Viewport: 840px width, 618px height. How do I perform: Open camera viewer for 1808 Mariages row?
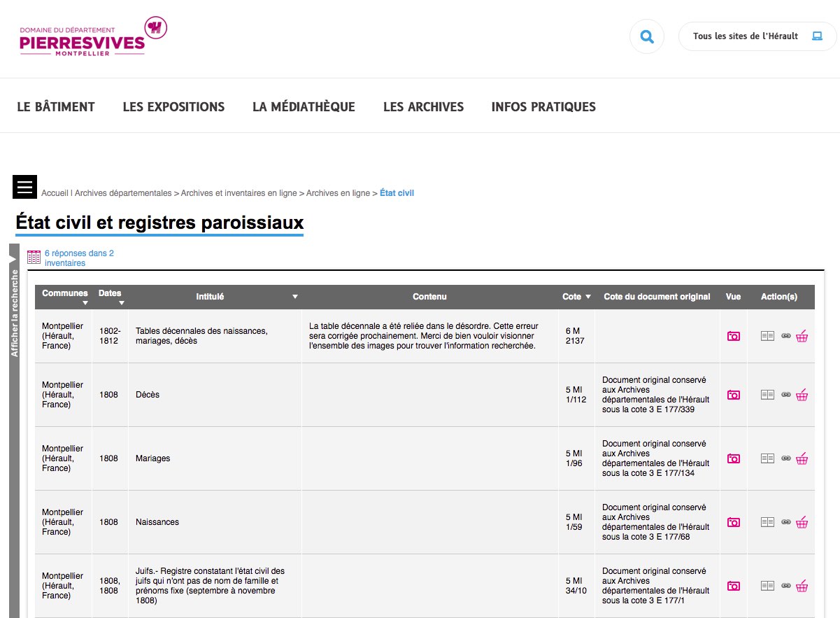point(733,458)
